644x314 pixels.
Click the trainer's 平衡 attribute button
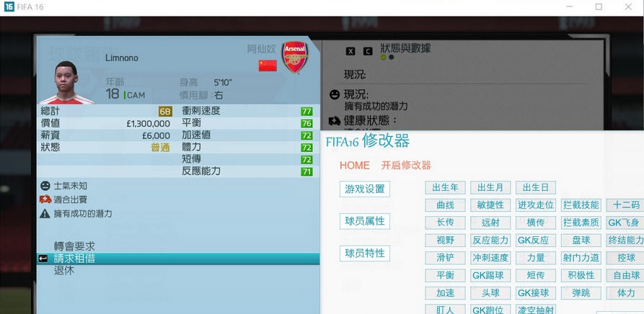point(445,275)
